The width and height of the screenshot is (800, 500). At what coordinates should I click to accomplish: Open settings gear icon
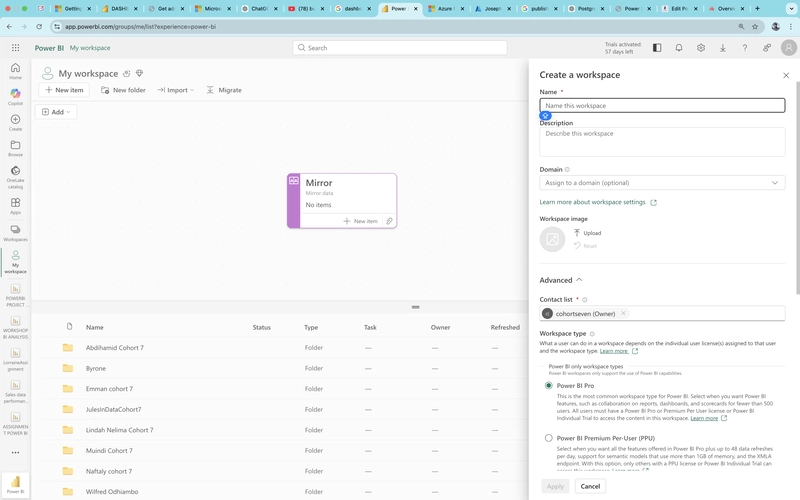tap(701, 47)
